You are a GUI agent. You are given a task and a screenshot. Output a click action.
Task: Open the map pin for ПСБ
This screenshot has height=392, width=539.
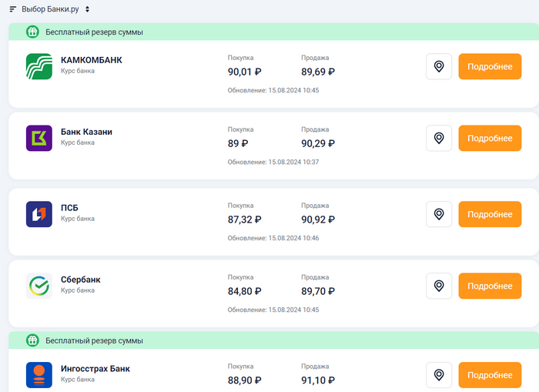(439, 214)
